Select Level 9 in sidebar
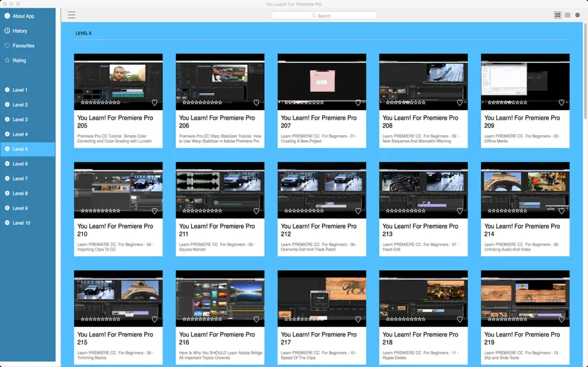This screenshot has width=588, height=367. point(28,208)
